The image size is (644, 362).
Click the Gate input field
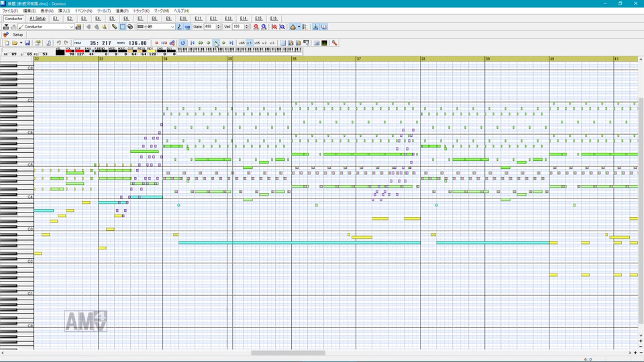pos(210,27)
